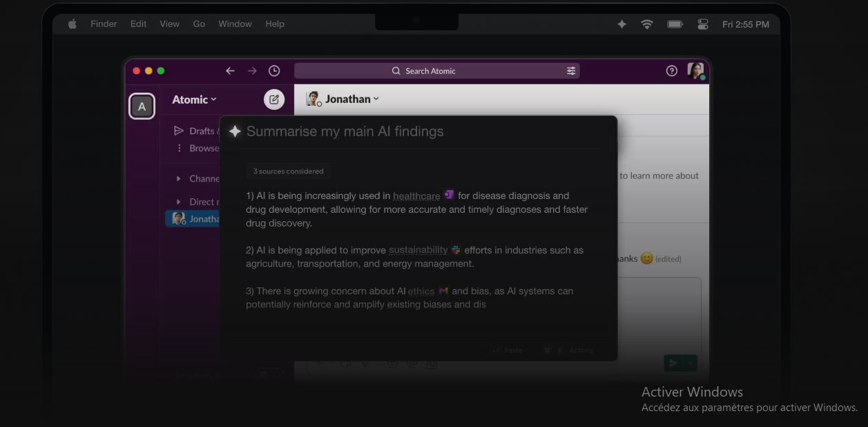Open the Apple menu

pyautogui.click(x=73, y=24)
